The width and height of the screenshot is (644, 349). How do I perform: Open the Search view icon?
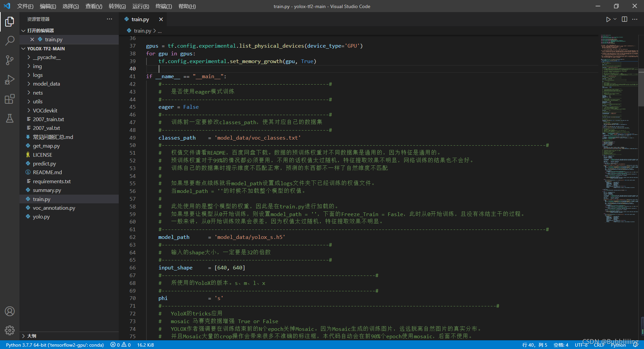(10, 41)
